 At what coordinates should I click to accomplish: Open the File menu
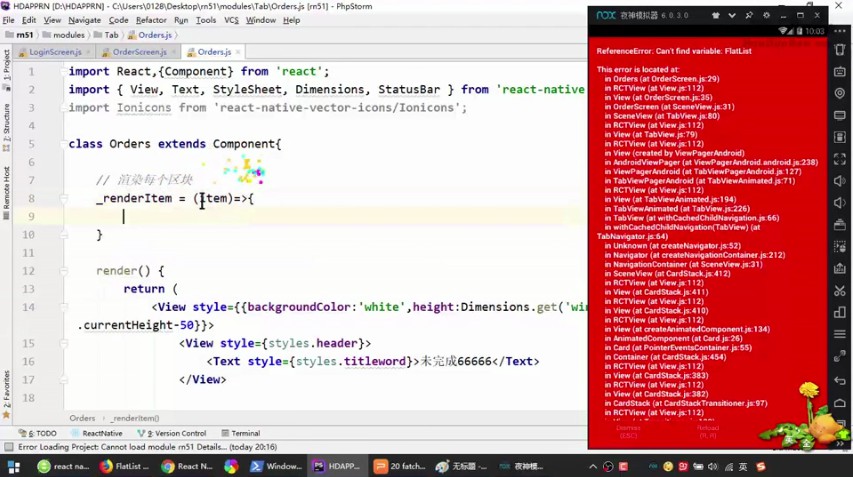click(x=8, y=20)
